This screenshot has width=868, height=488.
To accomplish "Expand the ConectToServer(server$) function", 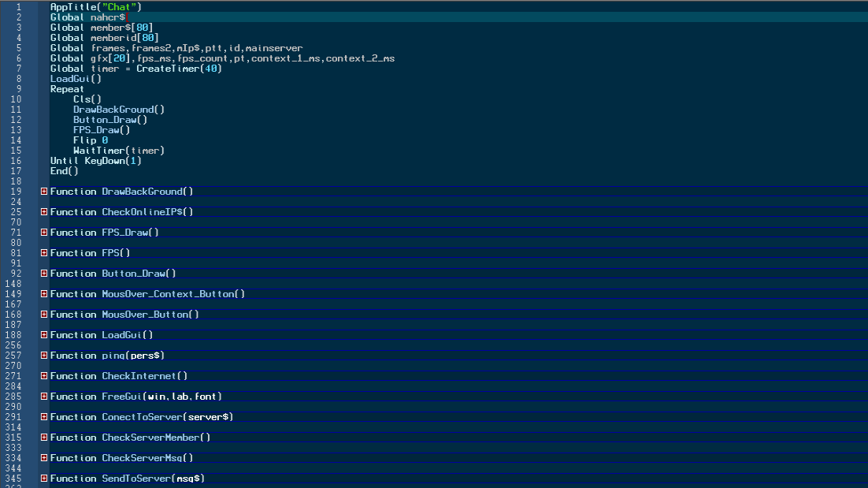I will tap(43, 417).
